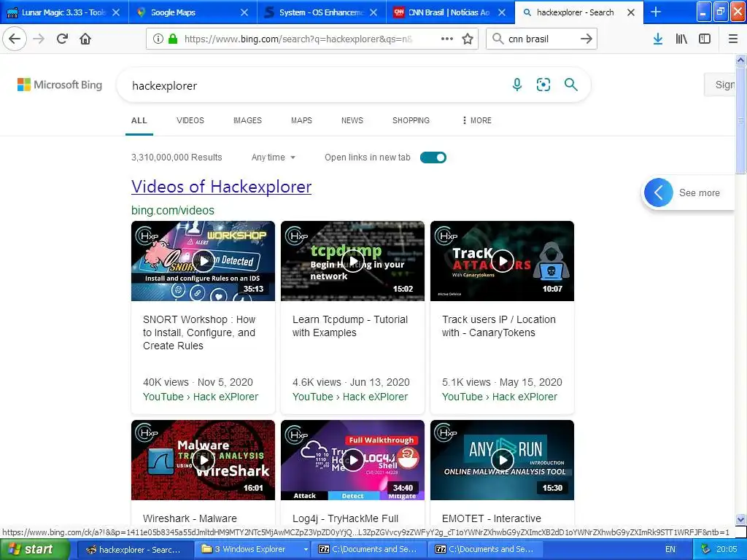Open first C:\Documents and Se... taskbar window
The width and height of the screenshot is (747, 560).
tap(368, 549)
